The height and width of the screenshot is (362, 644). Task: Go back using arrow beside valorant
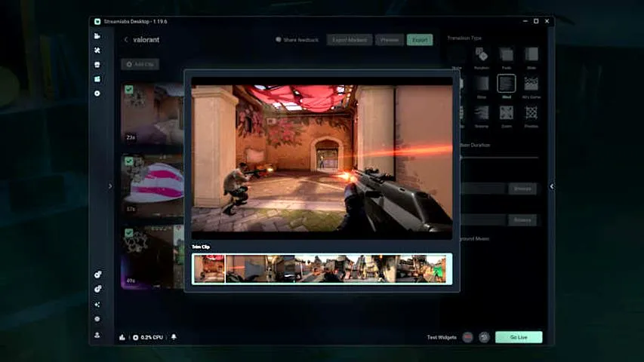click(125, 40)
